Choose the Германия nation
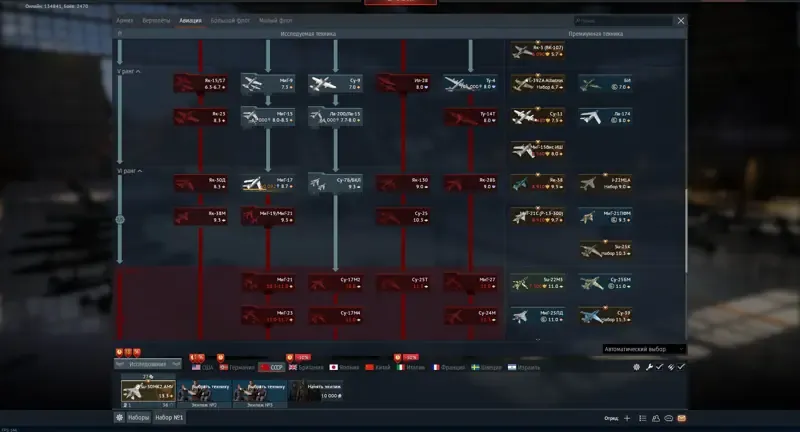Image resolution: width=800 pixels, height=432 pixels. [237, 367]
